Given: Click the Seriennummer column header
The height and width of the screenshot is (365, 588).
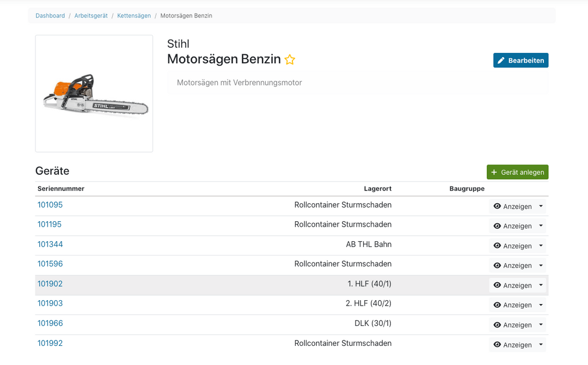Looking at the screenshot, I should [x=61, y=188].
